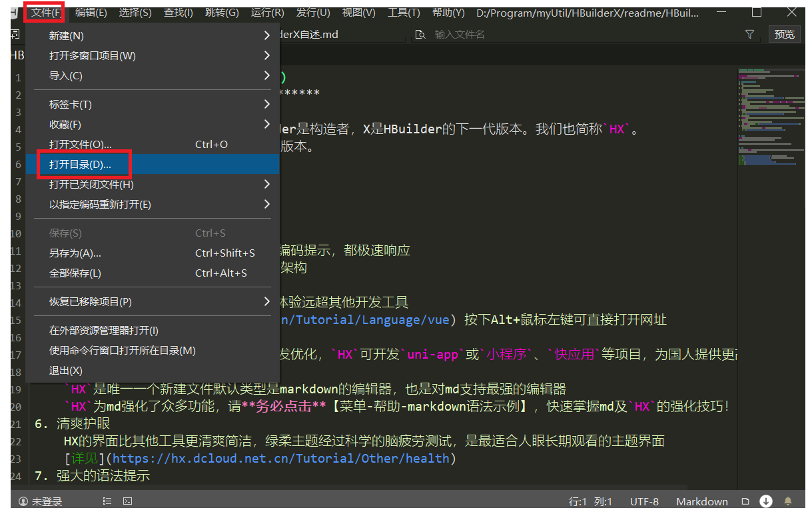Image resolution: width=812 pixels, height=514 pixels.
Task: Click the not-logged-in user icon
Action: tap(23, 501)
